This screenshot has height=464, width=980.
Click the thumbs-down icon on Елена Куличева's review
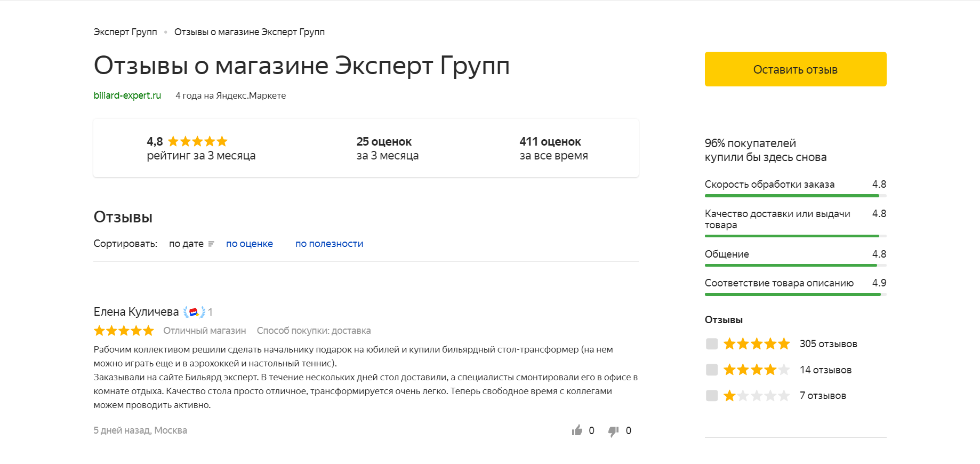click(x=614, y=431)
